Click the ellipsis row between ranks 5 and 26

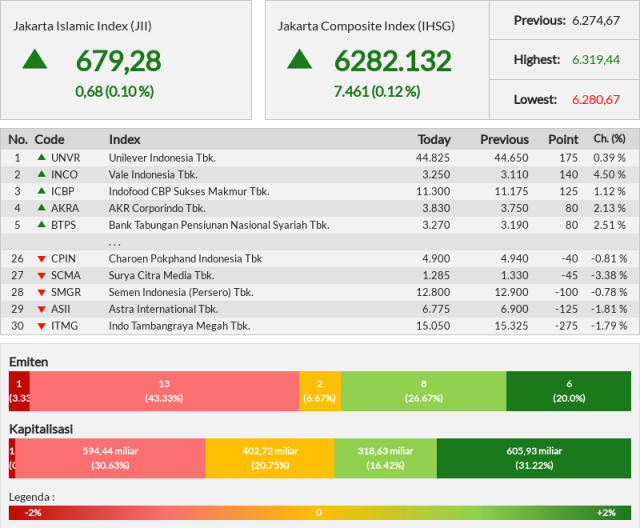pos(320,242)
